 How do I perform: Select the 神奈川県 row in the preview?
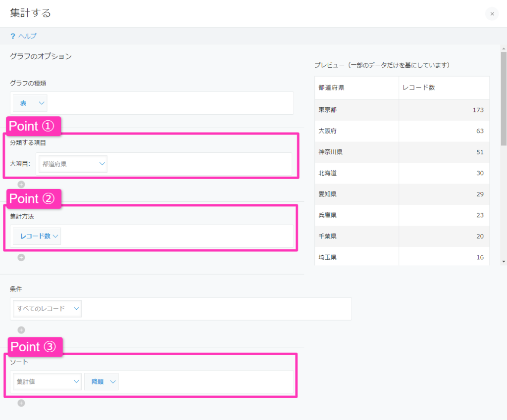pos(402,152)
